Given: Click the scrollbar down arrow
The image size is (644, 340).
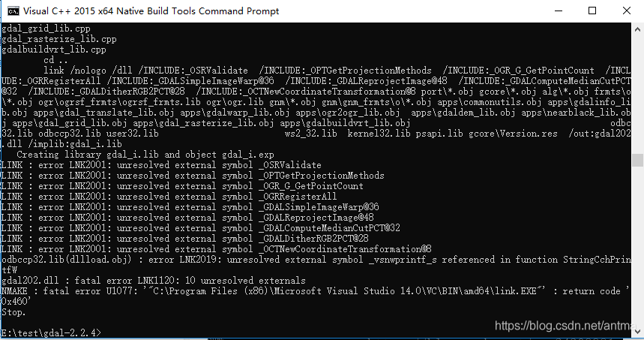Looking at the screenshot, I should coord(638,334).
